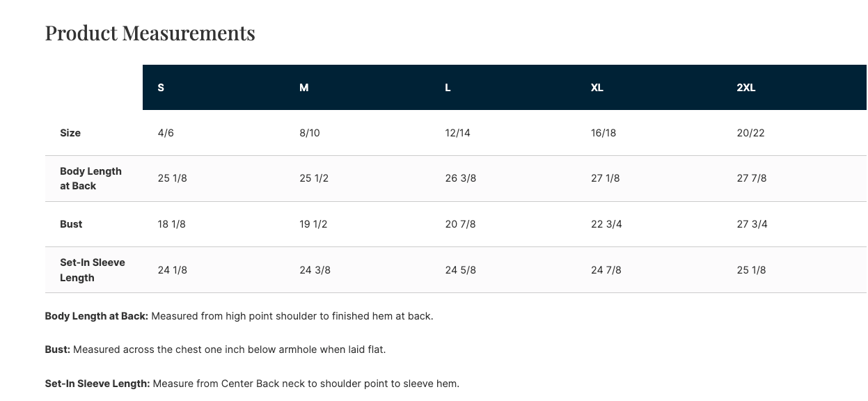Click the Size row label
This screenshot has height=401, width=868.
click(x=70, y=133)
